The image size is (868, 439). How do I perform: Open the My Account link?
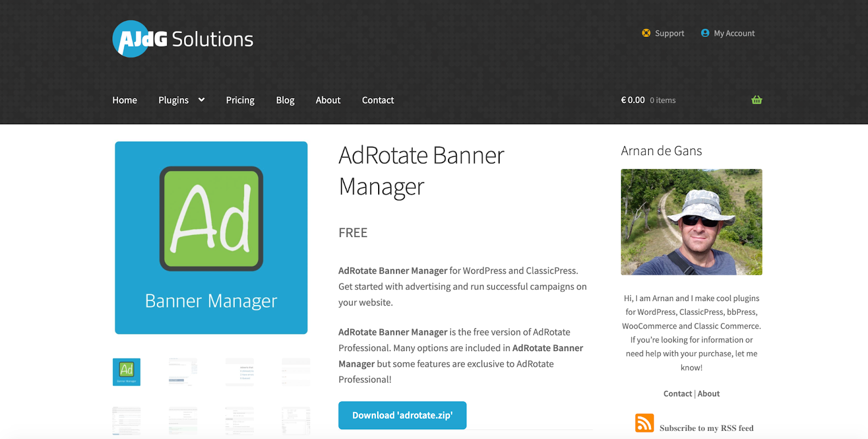click(x=734, y=33)
